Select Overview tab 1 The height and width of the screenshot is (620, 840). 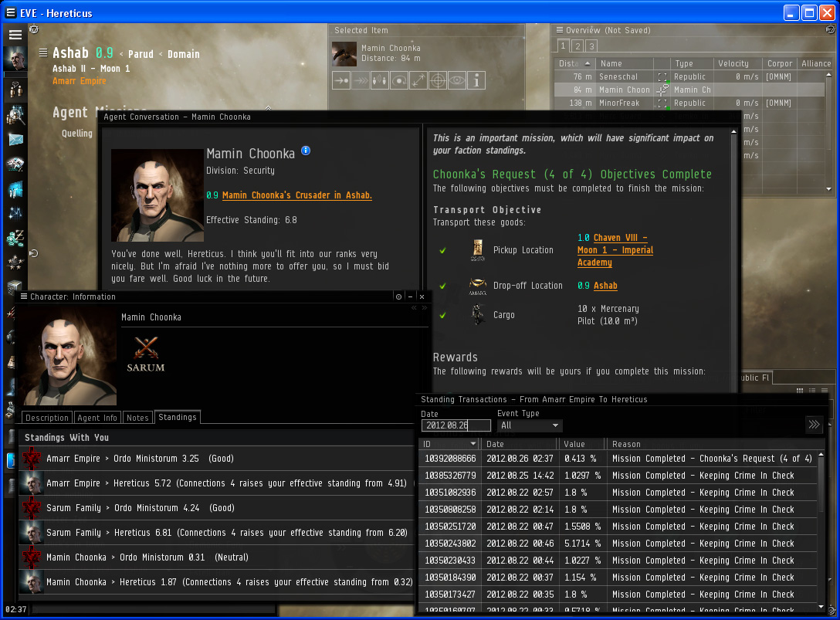(x=564, y=46)
